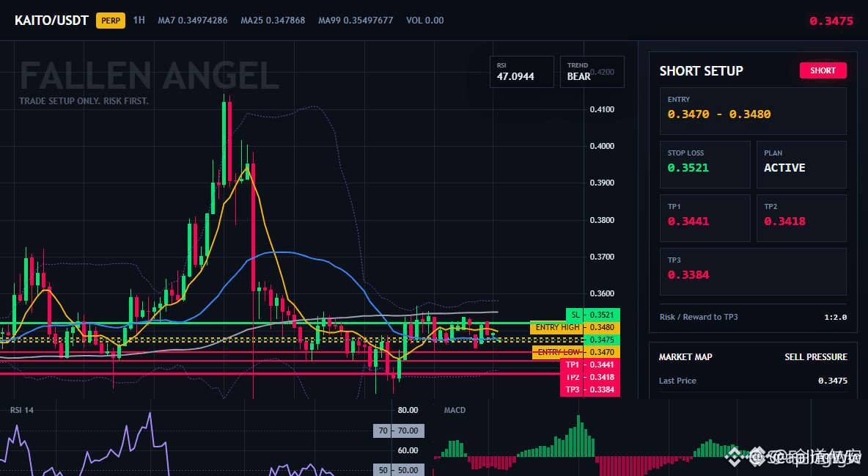Screen dimensions: 868x476
Task: Click the MA25 0.347868 indicator value
Action: point(273,21)
